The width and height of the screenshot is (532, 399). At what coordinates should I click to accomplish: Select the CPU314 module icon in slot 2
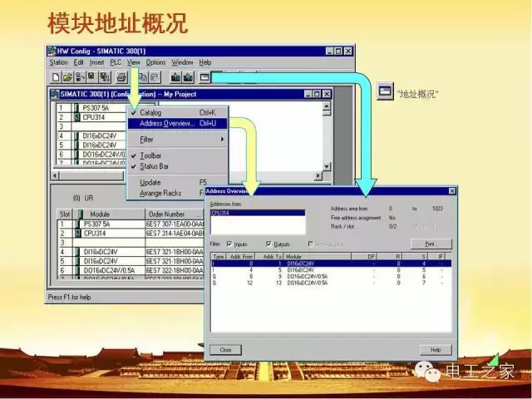click(x=76, y=117)
